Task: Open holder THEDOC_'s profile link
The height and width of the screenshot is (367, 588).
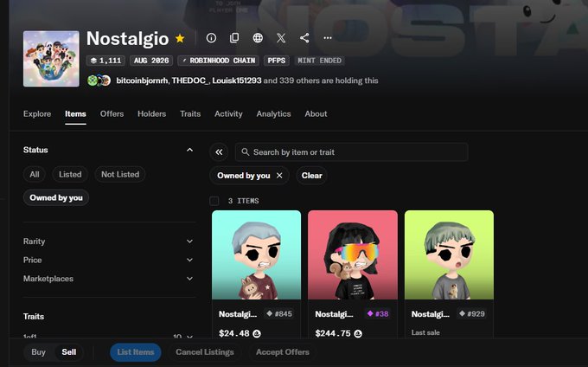Action: [x=190, y=80]
